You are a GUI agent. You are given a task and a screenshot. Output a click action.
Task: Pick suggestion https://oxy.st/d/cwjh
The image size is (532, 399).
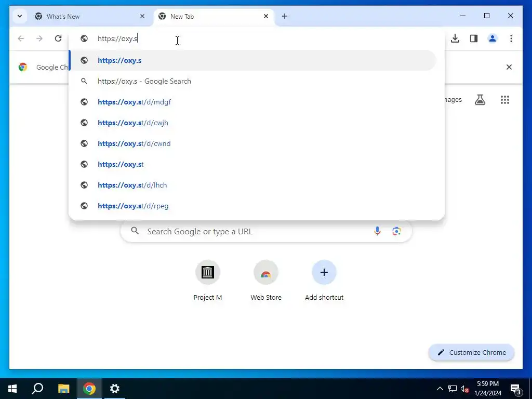tap(252, 123)
